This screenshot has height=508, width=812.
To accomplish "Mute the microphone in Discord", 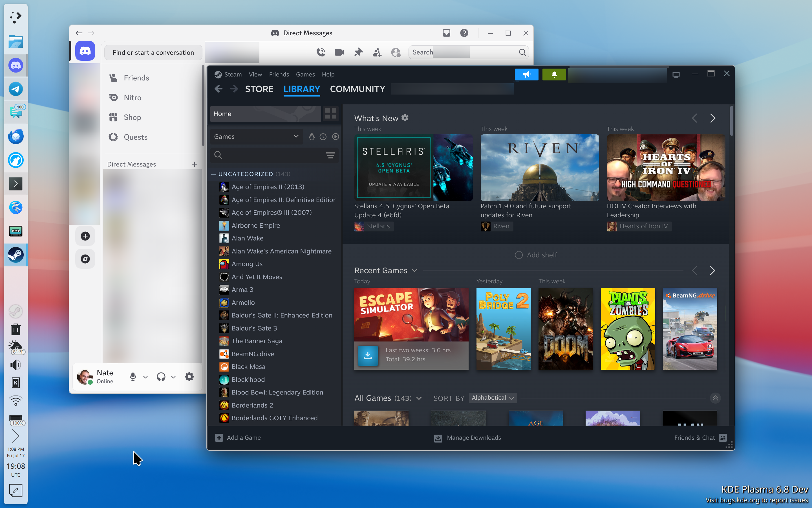I will (x=133, y=377).
